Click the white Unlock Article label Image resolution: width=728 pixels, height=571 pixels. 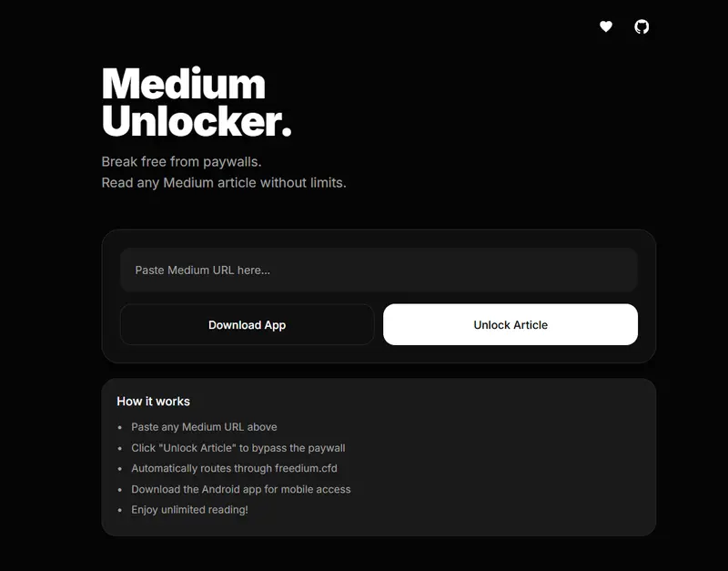(x=511, y=324)
